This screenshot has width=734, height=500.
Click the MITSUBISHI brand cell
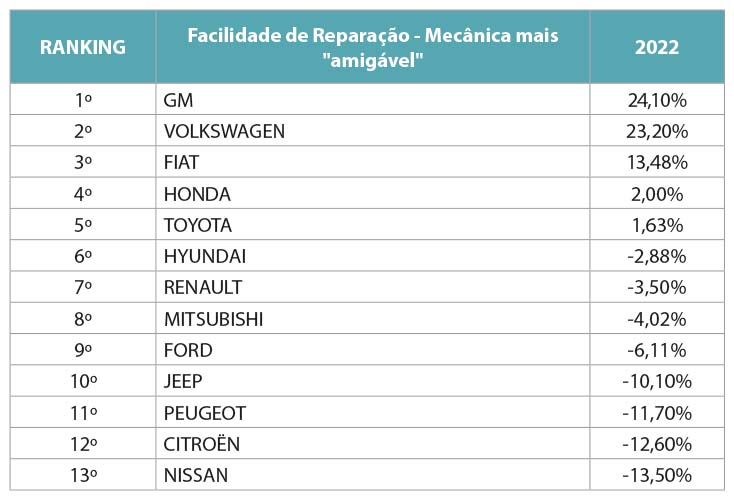213,319
